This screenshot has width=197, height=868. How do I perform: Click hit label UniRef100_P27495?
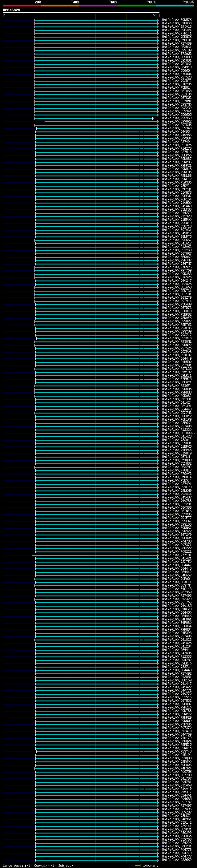(177, 636)
